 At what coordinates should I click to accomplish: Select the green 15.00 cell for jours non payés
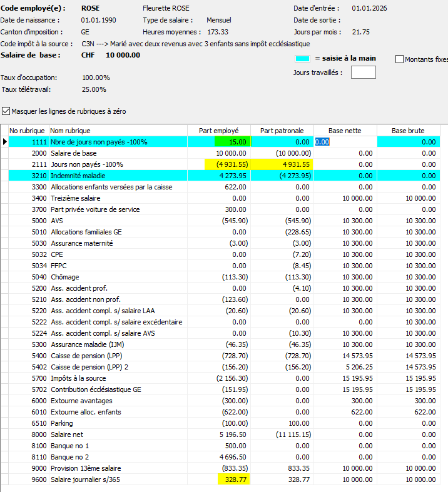(233, 142)
